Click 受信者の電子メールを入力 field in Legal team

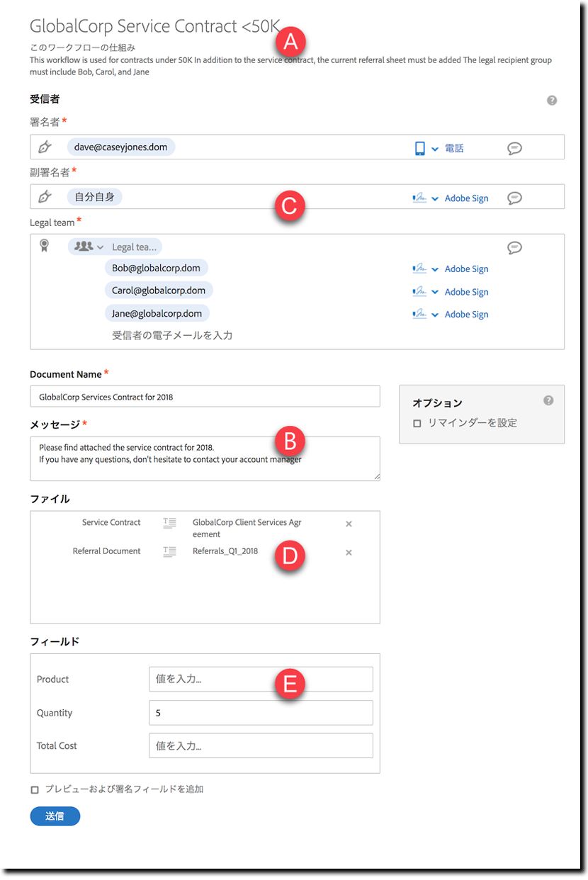[172, 335]
